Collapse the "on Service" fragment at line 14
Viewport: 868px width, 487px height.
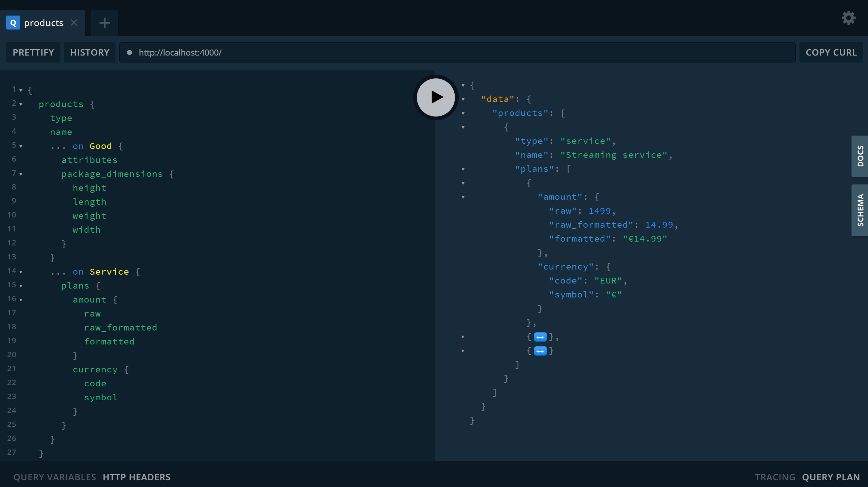click(21, 272)
